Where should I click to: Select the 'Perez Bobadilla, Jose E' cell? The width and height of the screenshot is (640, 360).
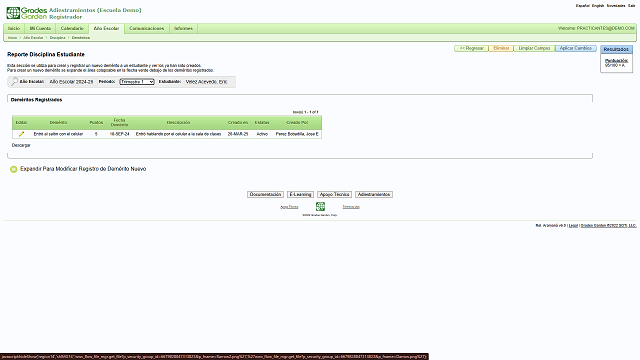tap(297, 134)
